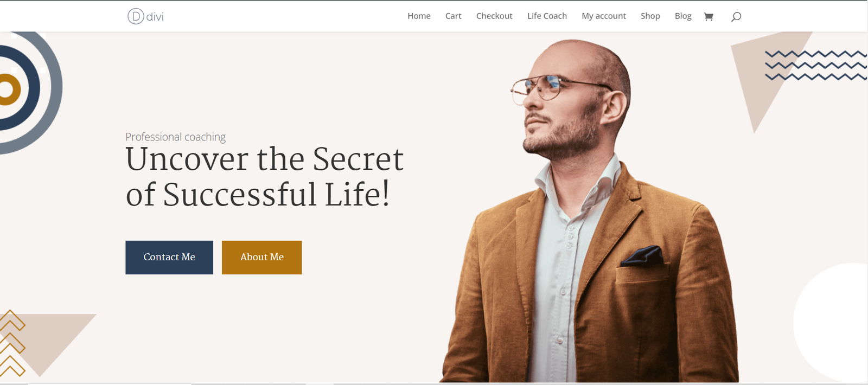Click the man's portrait image
Screen dimensions: 868x385
point(590,211)
